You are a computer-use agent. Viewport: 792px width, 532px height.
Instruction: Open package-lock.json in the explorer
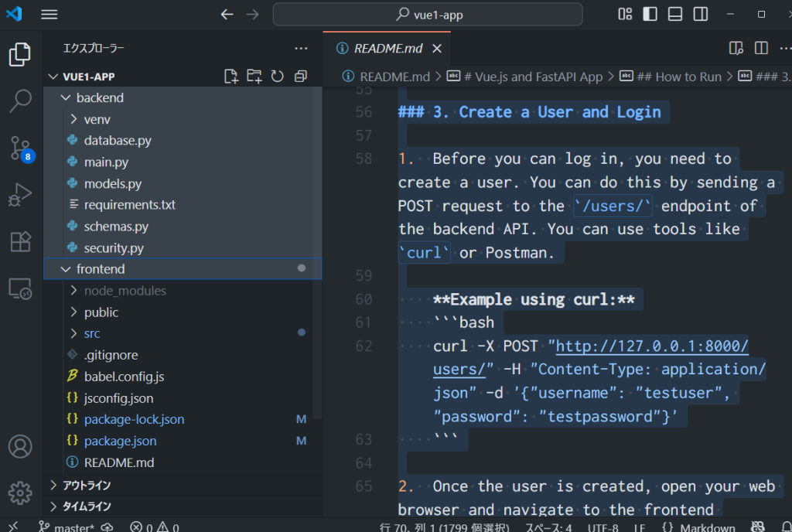tap(183, 419)
